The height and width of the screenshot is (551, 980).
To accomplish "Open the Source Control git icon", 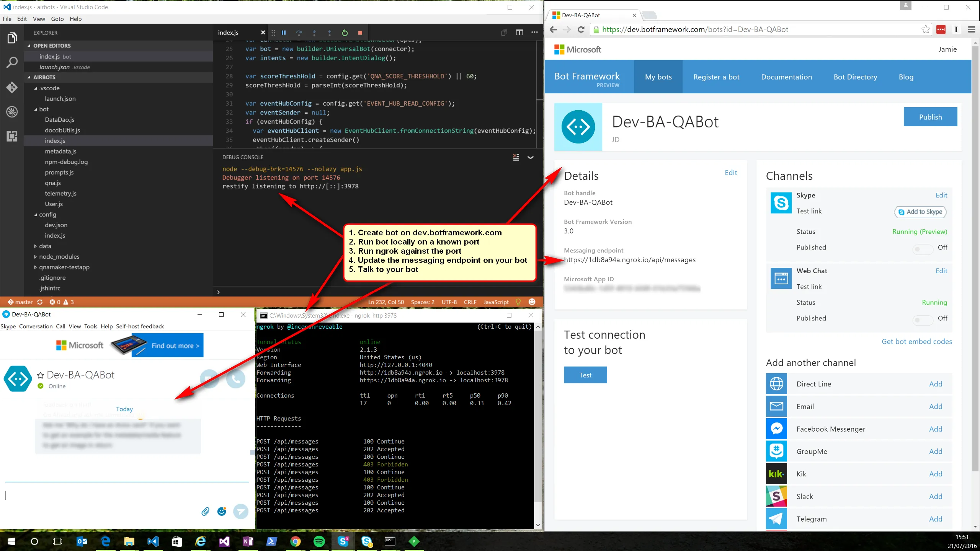I will (x=12, y=87).
